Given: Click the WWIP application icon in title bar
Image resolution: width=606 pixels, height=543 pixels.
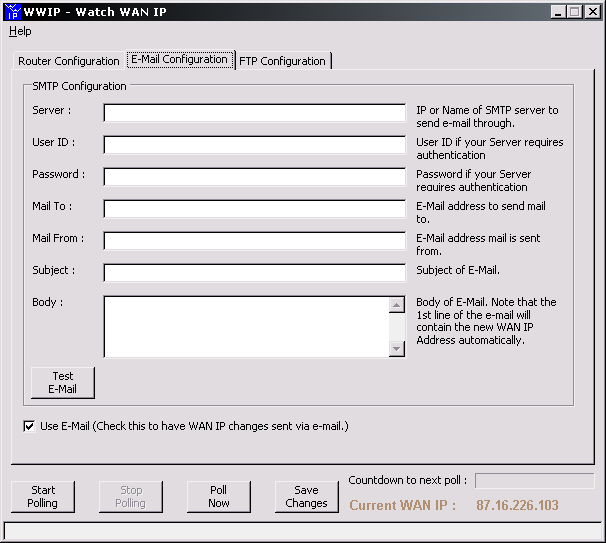Looking at the screenshot, I should coord(13,12).
